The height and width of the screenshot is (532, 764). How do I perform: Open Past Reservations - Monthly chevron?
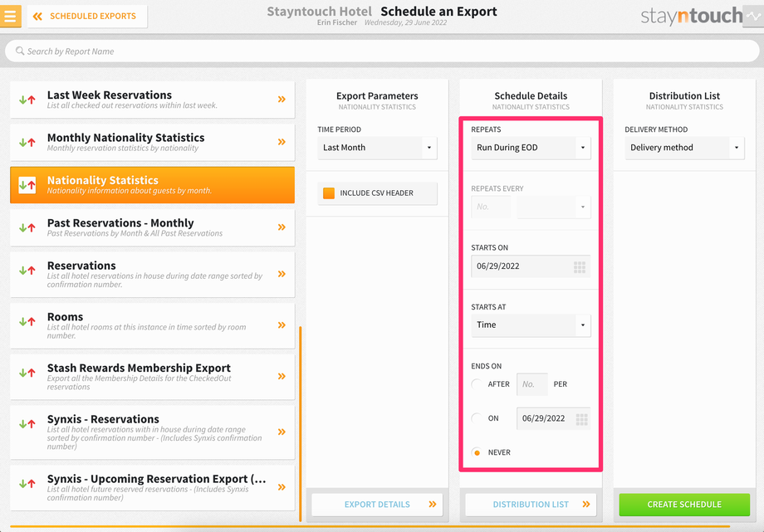282,227
